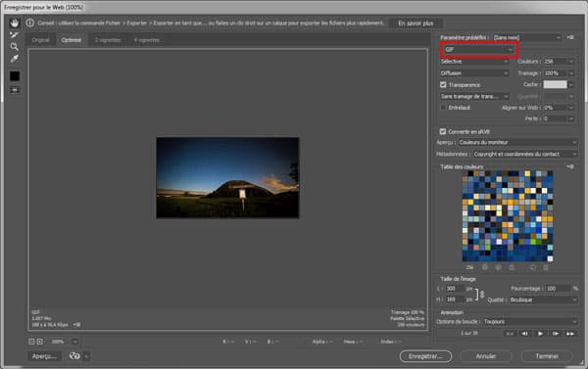Viewport: 588px width, 369px height.
Task: Toggle the Transparence checkbox
Action: (443, 84)
